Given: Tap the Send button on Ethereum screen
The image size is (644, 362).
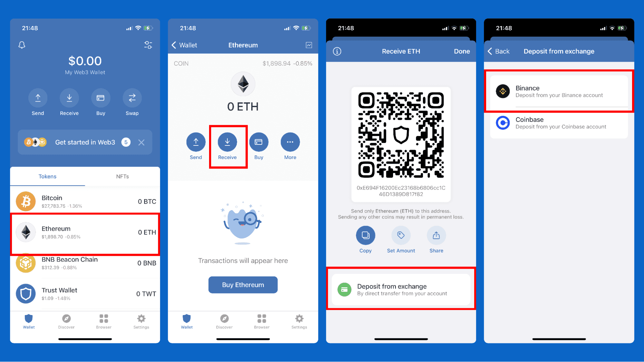Looking at the screenshot, I should 196,142.
